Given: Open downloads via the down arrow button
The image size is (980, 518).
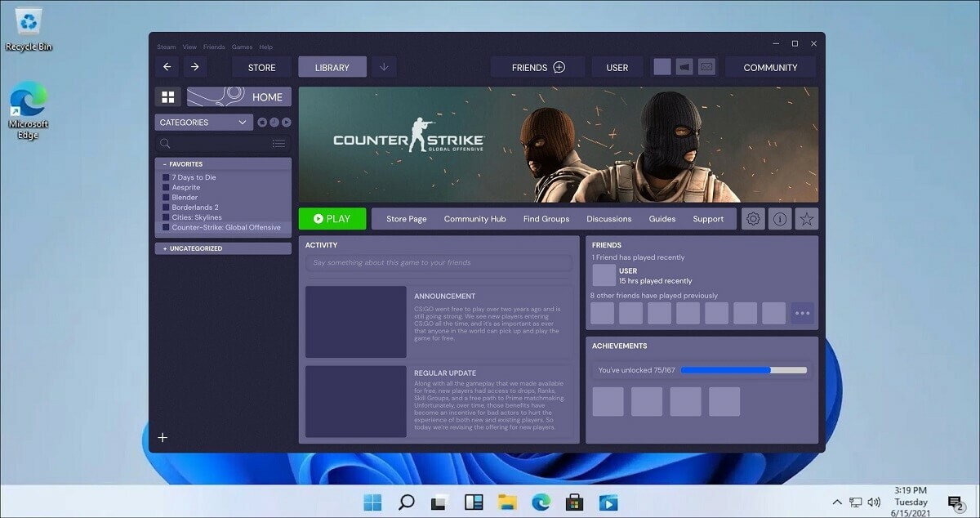Looking at the screenshot, I should (x=384, y=67).
